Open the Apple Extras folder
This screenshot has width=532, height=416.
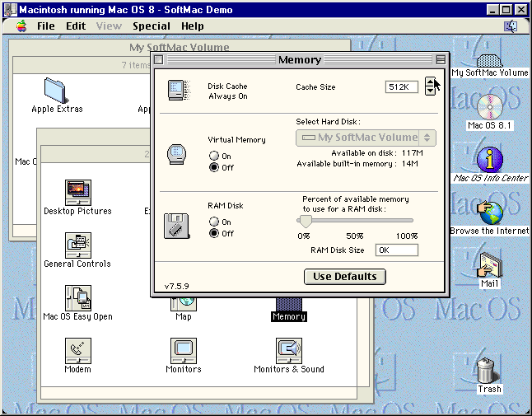pos(56,91)
